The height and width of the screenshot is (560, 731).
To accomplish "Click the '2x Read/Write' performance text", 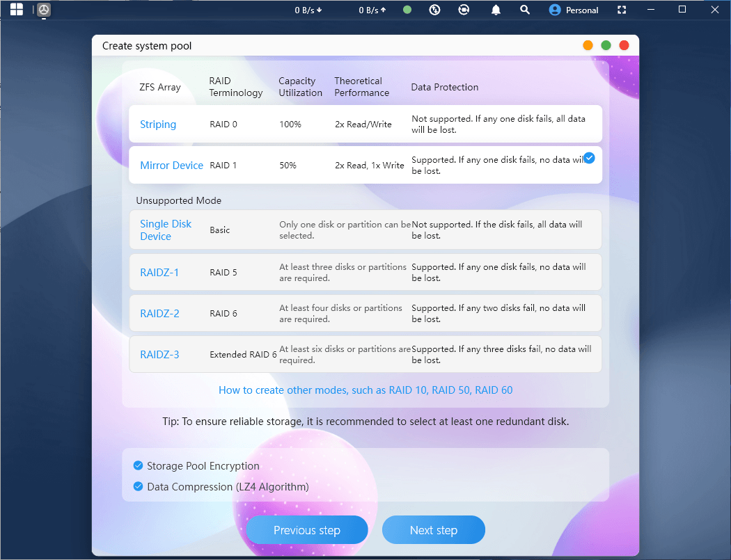I will pos(363,125).
